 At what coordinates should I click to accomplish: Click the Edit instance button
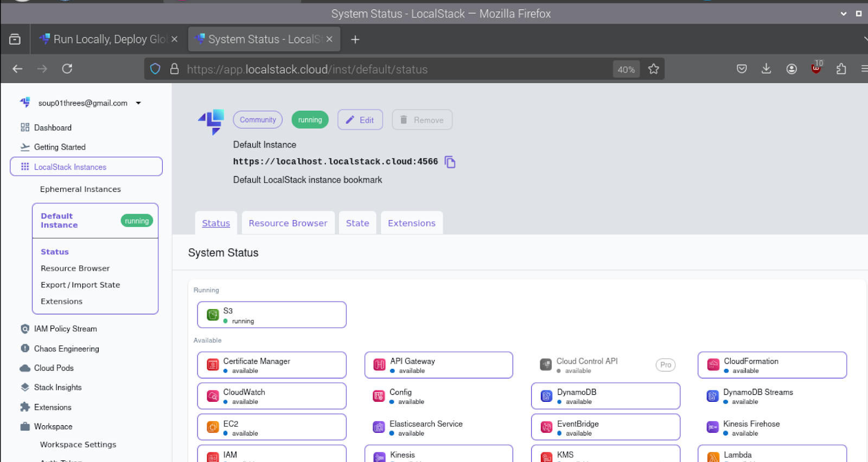pyautogui.click(x=360, y=120)
